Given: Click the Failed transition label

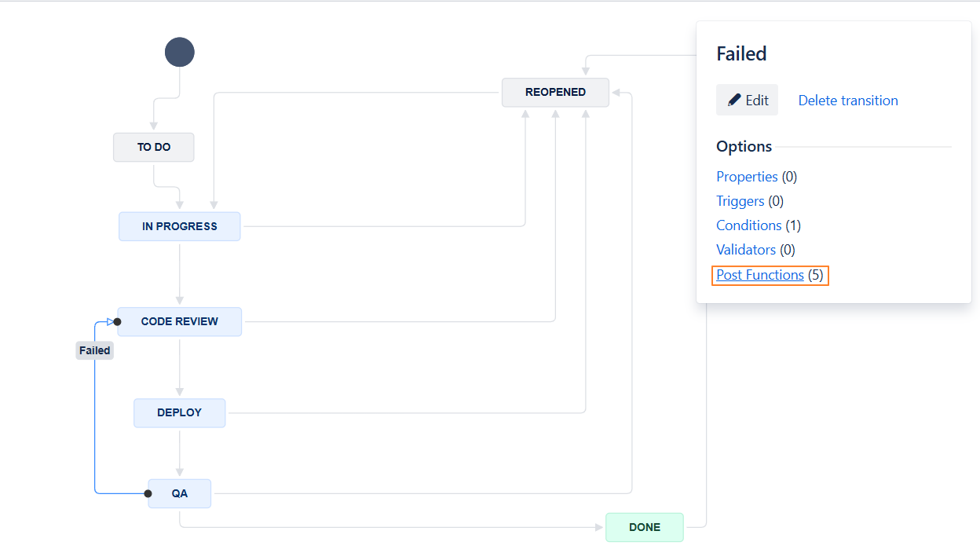Looking at the screenshot, I should 95,350.
